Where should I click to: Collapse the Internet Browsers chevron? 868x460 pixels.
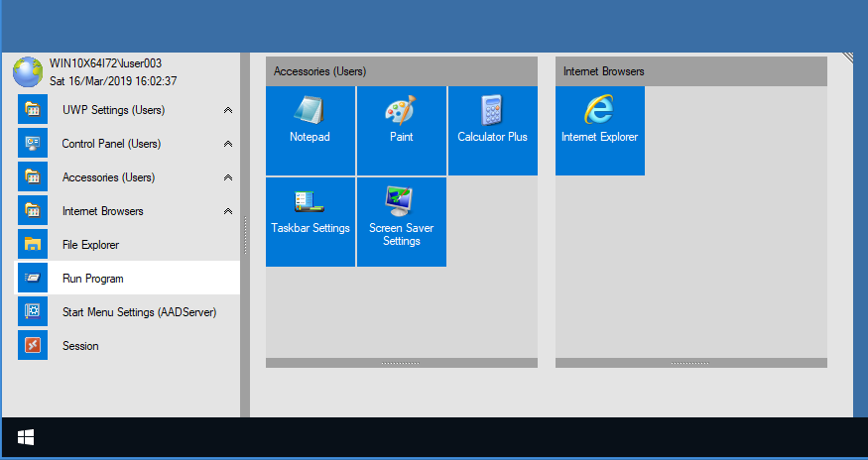pyautogui.click(x=228, y=212)
